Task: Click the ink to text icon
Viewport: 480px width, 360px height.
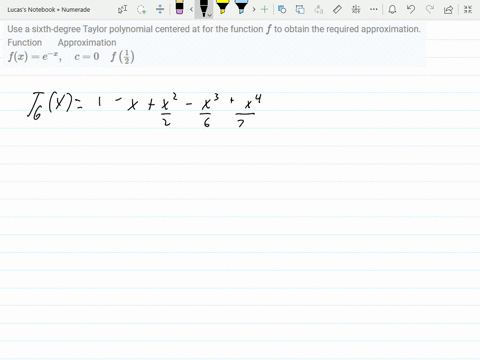Action: 319,9
